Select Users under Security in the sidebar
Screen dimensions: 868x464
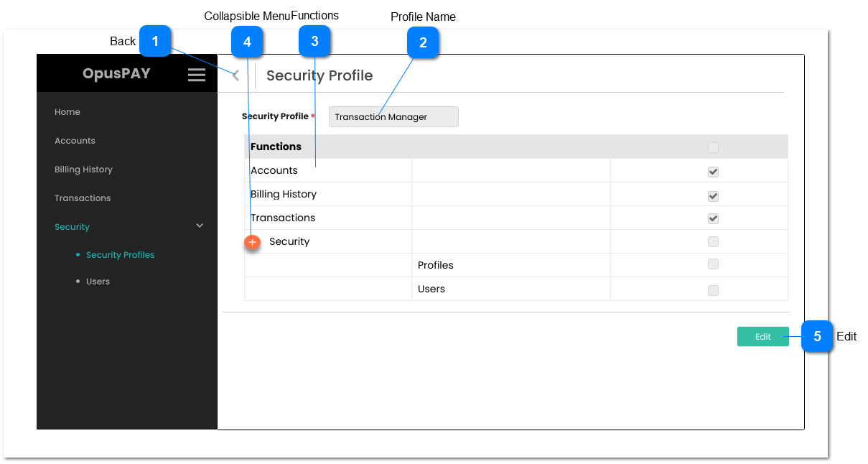pyautogui.click(x=98, y=281)
